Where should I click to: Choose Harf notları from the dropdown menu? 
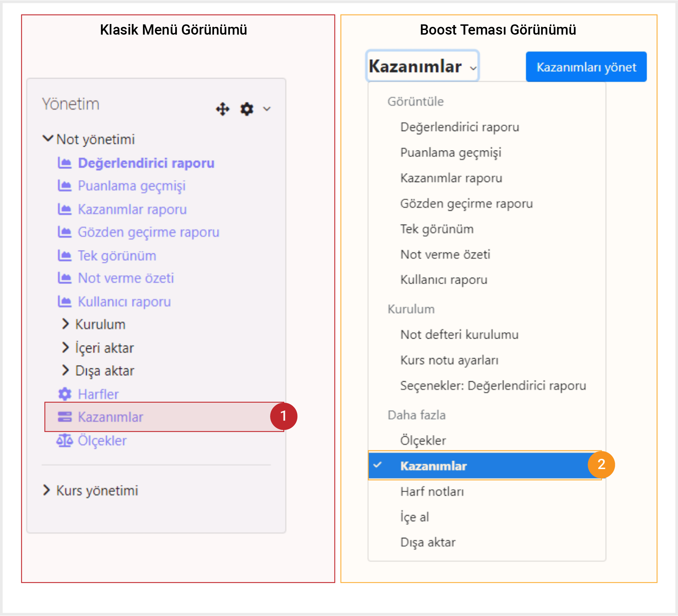point(432,491)
